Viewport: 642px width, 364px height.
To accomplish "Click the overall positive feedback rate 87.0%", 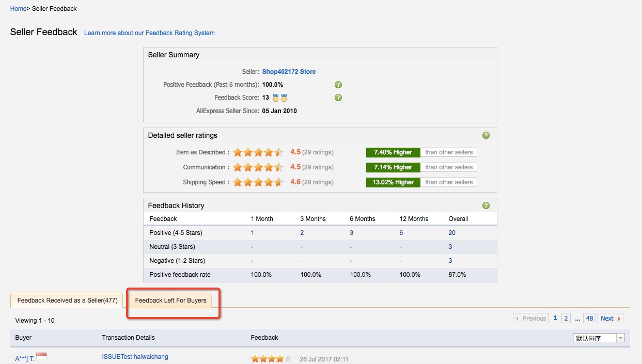I will [x=457, y=275].
